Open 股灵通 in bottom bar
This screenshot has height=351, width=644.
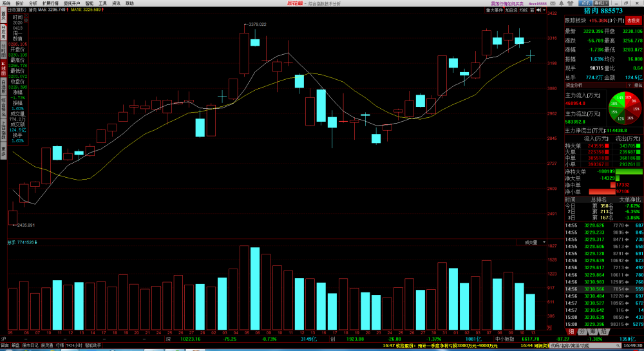click(47, 346)
